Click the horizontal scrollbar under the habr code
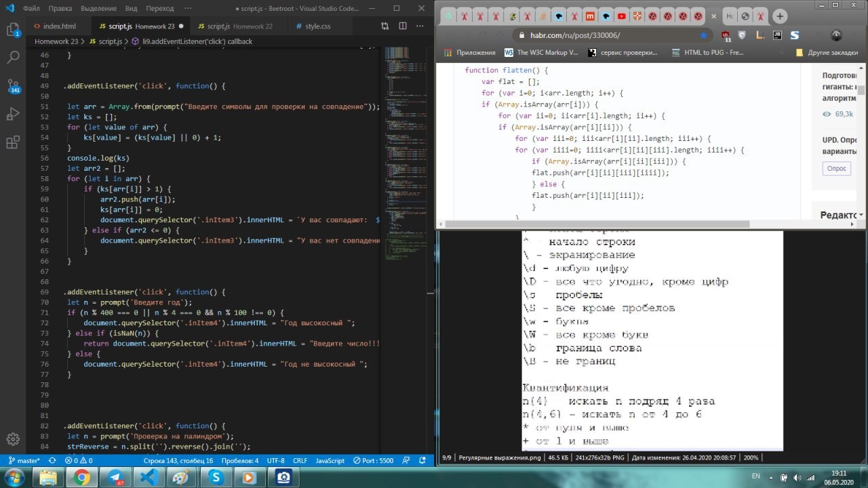The width and height of the screenshot is (868, 488). click(x=597, y=224)
